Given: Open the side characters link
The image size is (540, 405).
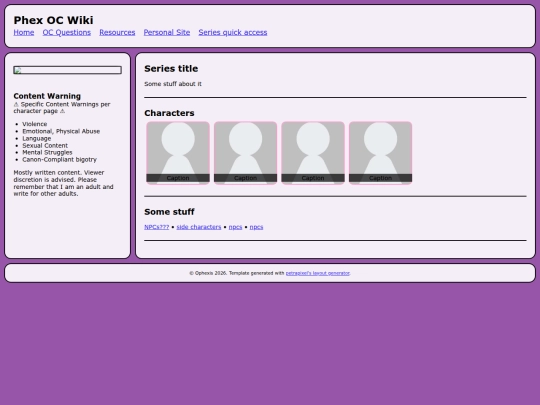Looking at the screenshot, I should pos(199,227).
